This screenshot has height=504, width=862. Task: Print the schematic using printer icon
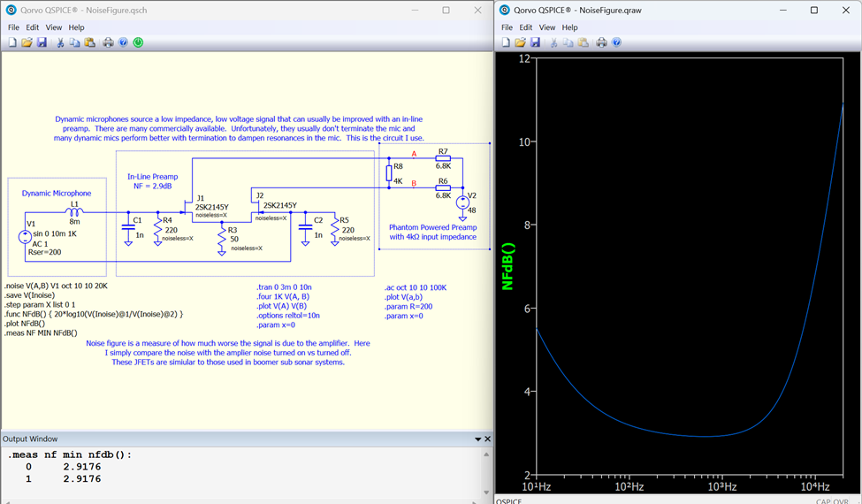(108, 42)
